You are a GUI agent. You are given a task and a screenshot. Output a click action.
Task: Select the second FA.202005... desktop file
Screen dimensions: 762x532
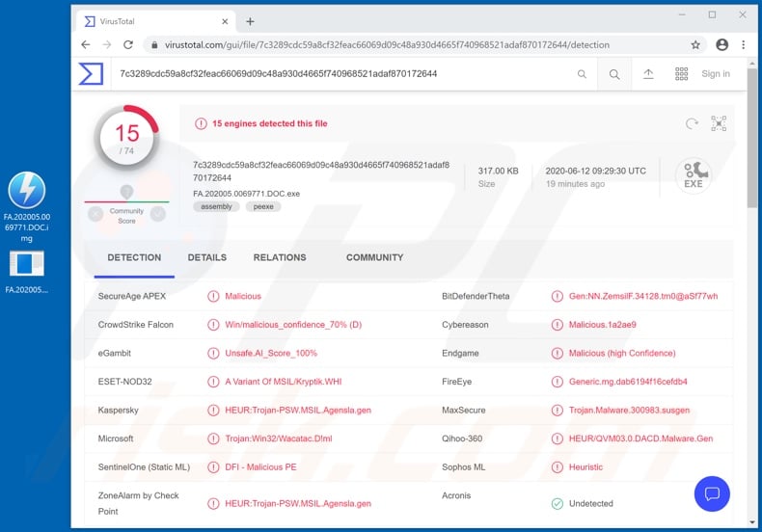coord(27,272)
